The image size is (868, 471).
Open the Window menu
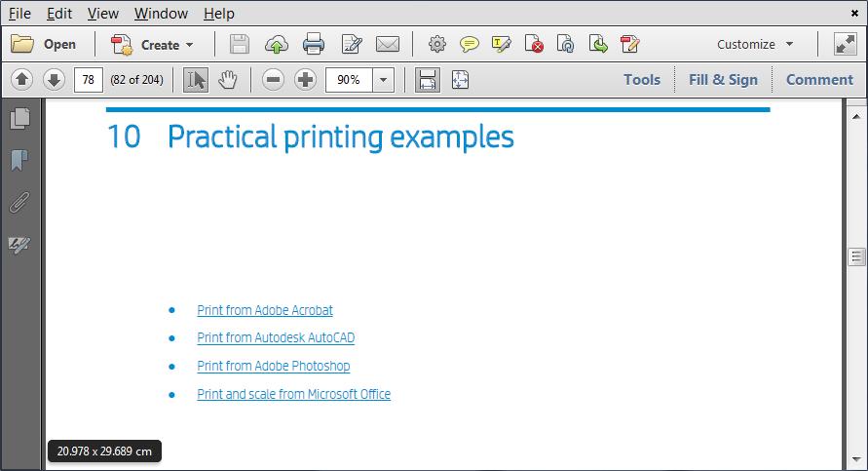point(161,14)
